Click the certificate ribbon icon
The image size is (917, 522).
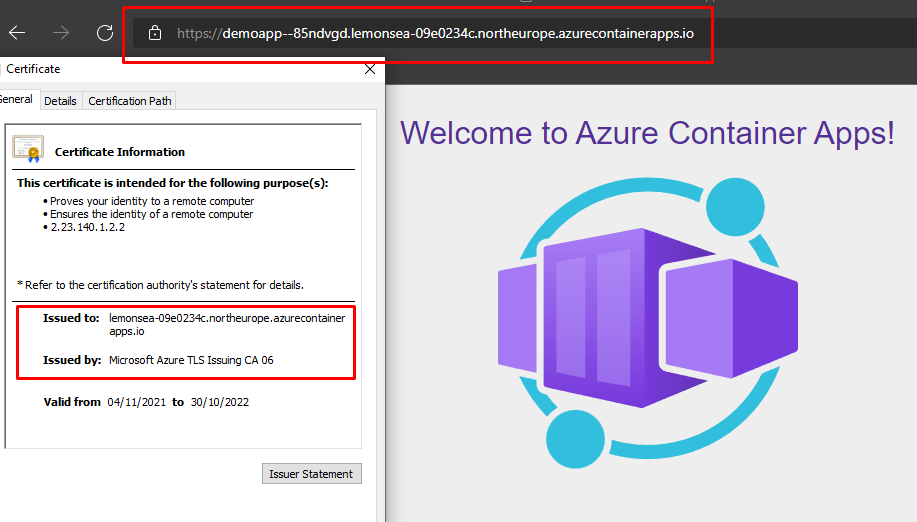(x=27, y=149)
